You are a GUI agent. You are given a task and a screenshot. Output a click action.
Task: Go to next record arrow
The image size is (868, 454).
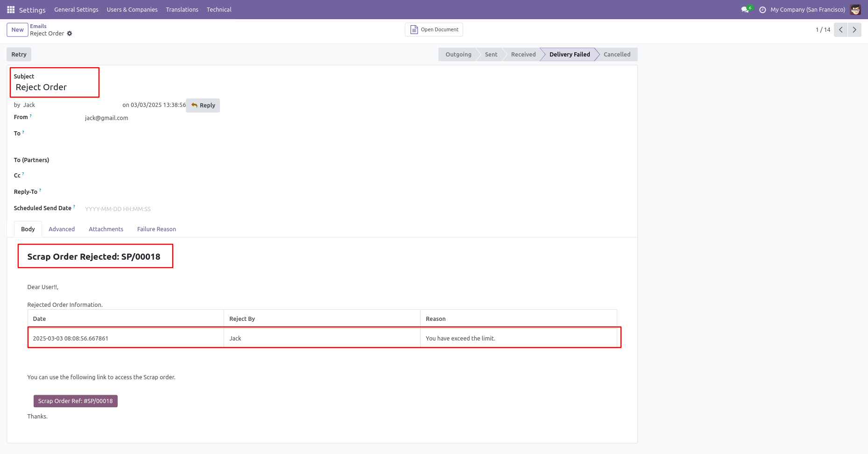point(854,30)
